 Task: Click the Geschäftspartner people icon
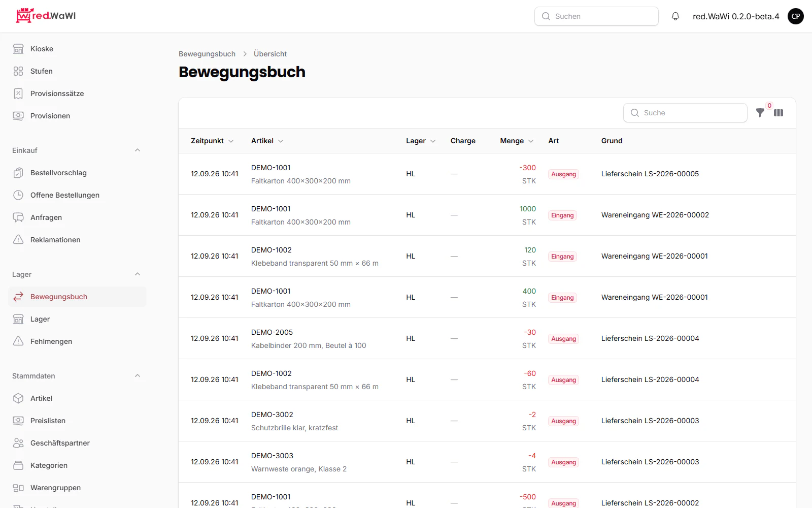pyautogui.click(x=18, y=443)
